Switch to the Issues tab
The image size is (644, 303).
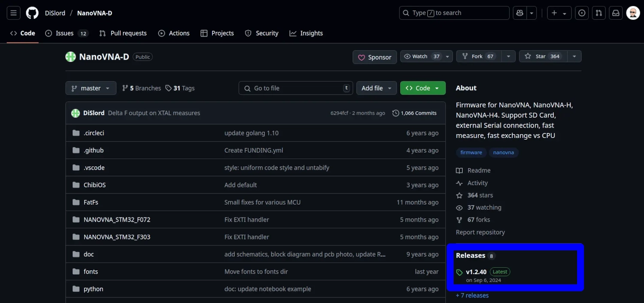tap(67, 33)
